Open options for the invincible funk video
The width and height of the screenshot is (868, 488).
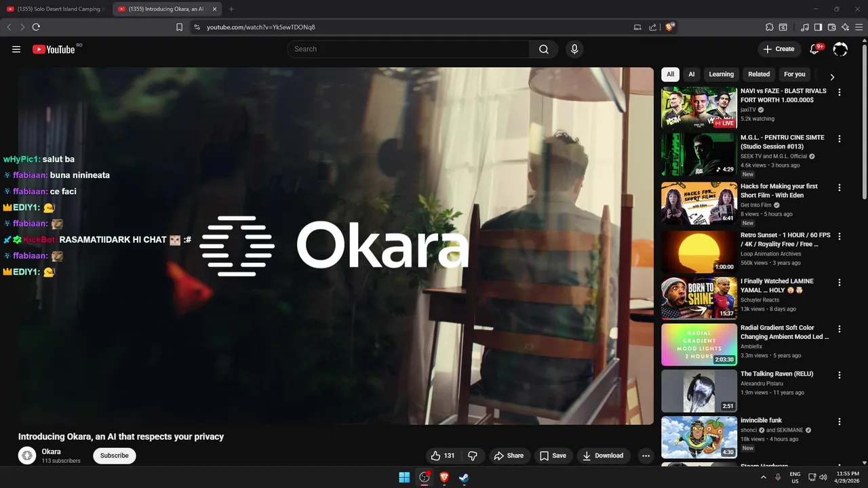840,422
